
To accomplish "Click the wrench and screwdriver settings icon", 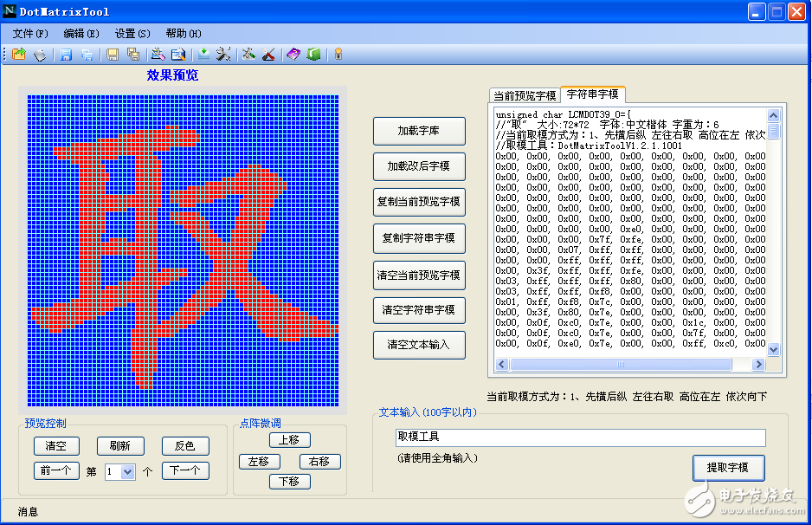I will coord(223,55).
